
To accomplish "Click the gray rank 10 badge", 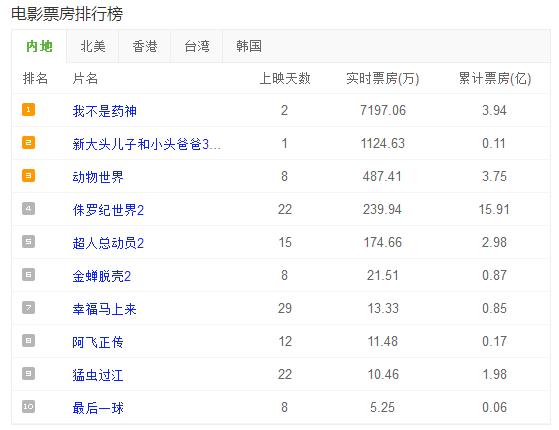I will 29,406.
